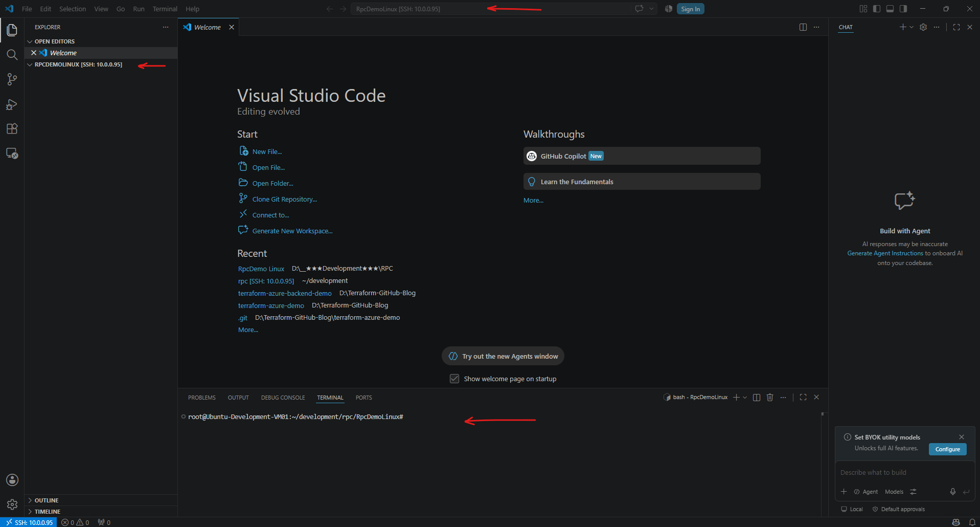980x527 pixels.
Task: Open Run and Debug view icon
Action: pos(12,104)
